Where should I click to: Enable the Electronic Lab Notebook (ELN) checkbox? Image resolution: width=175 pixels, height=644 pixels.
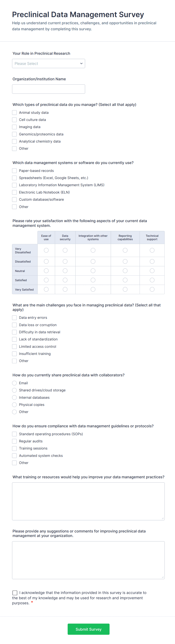[x=14, y=192]
